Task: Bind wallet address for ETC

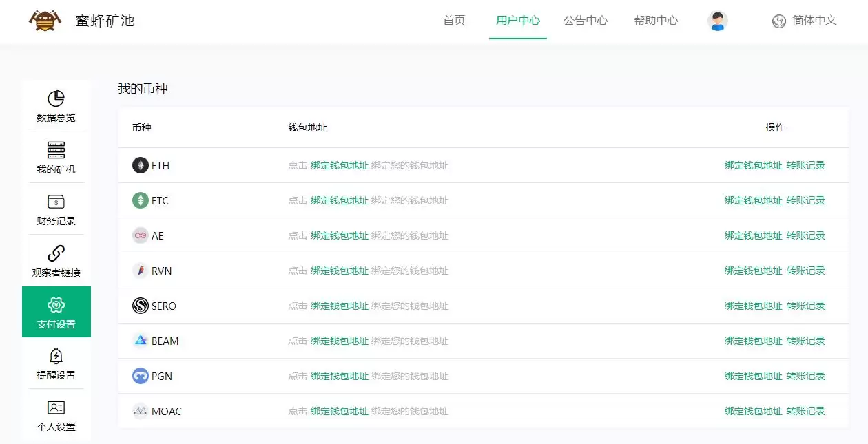Action: click(x=752, y=200)
